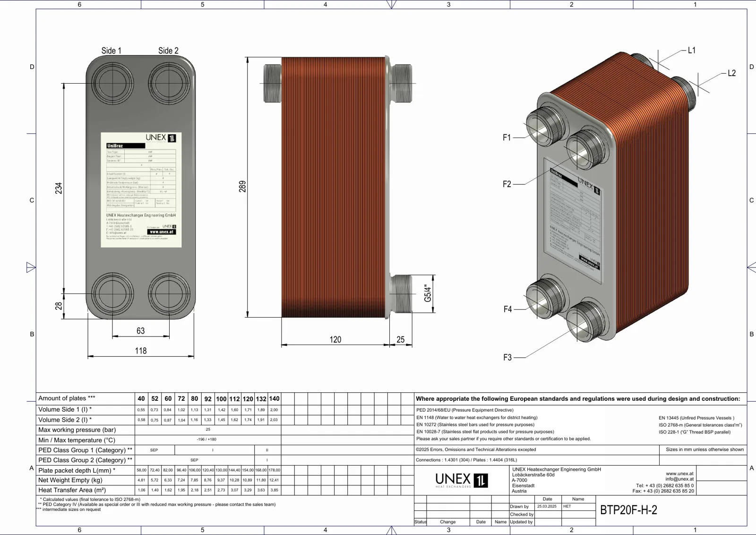Select the F4 port callout
The width and height of the screenshot is (756, 535).
508,310
